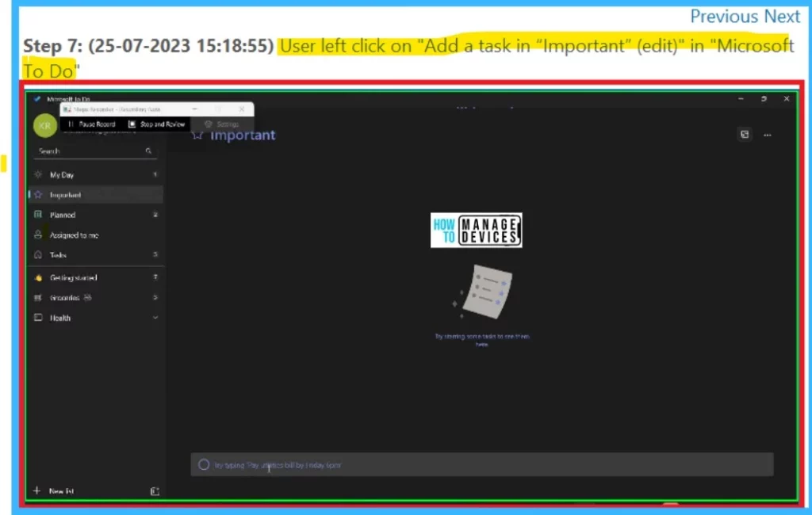Click the Add a task input field

click(x=482, y=465)
